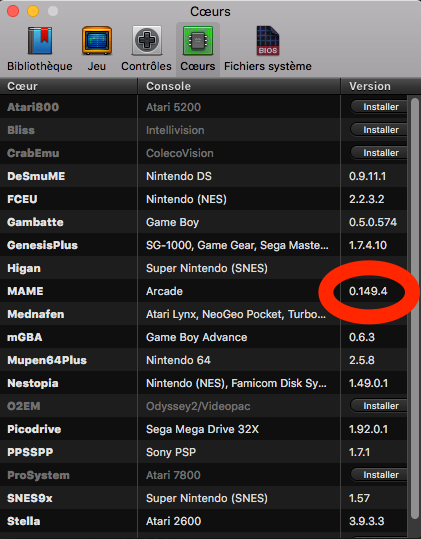
Task: Click the Nintendo DS console cell
Action: pos(179,176)
